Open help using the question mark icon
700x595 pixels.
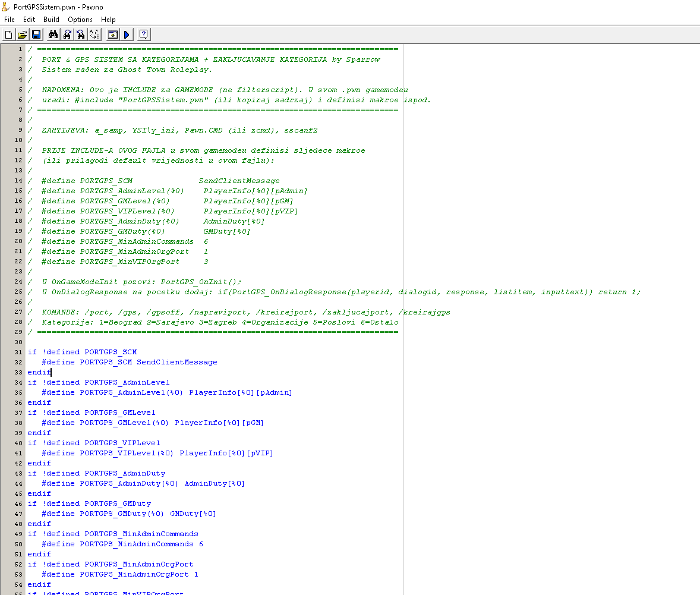(143, 34)
